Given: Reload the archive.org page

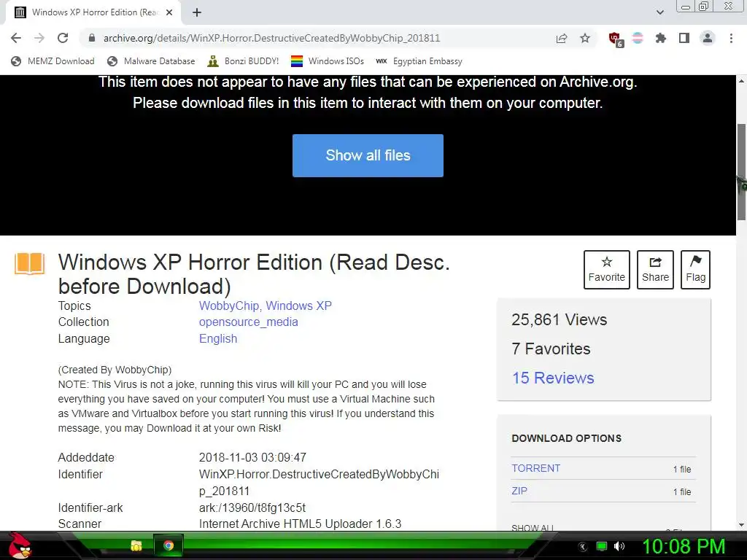Looking at the screenshot, I should point(63,38).
